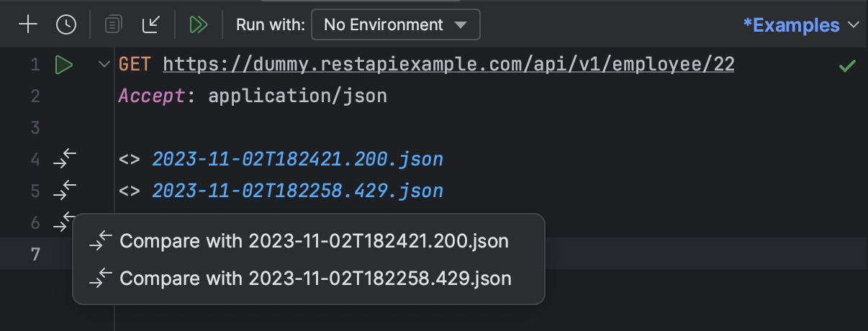The width and height of the screenshot is (868, 331).
Task: Click the import arrow icon in toolbar
Action: 150,25
